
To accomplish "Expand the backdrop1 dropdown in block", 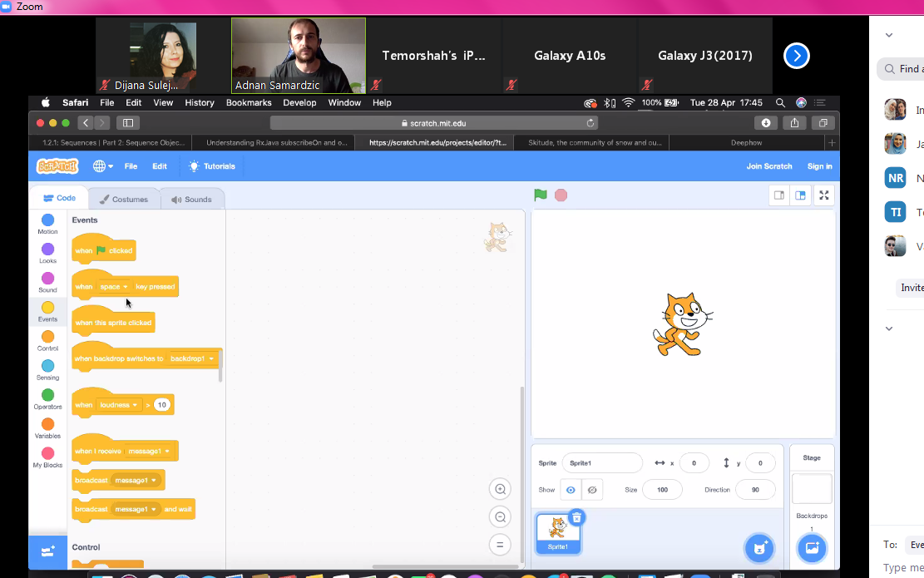I will click(x=193, y=359).
